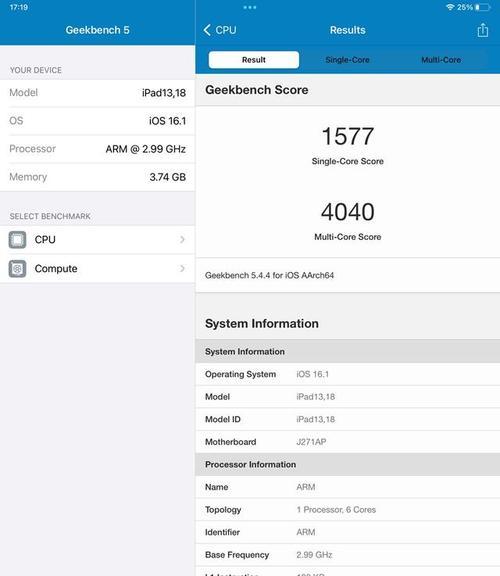This screenshot has height=576, width=500.
Task: Tap the Motherboard J271AP row
Action: click(348, 442)
